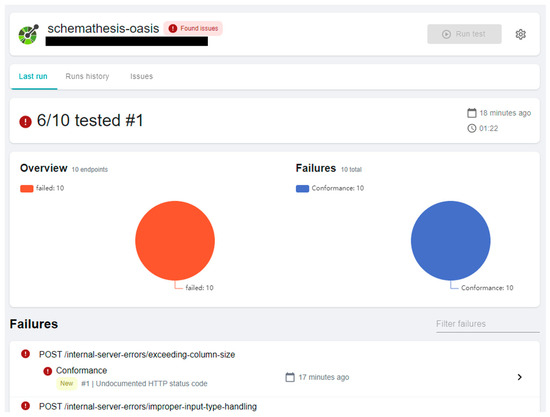Click the clock icon next to 01:22
The height and width of the screenshot is (417, 550).
[x=472, y=128]
